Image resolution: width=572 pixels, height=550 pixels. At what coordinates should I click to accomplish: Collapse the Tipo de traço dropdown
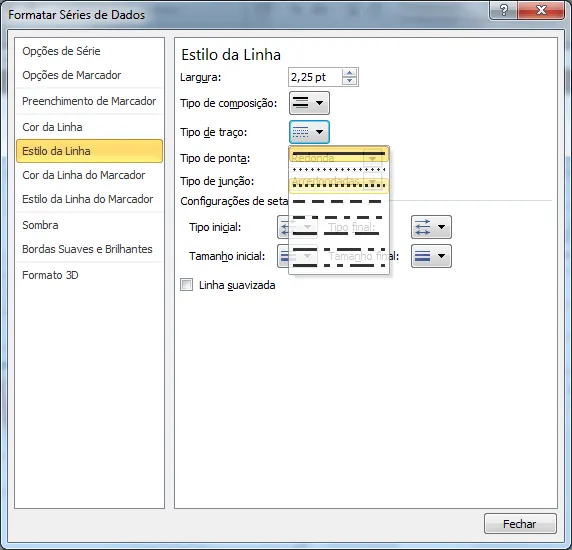309,132
